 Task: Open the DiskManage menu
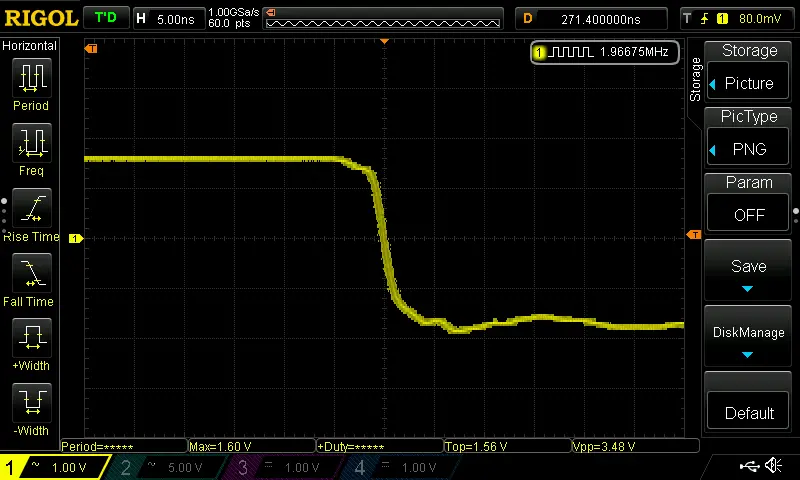[749, 336]
